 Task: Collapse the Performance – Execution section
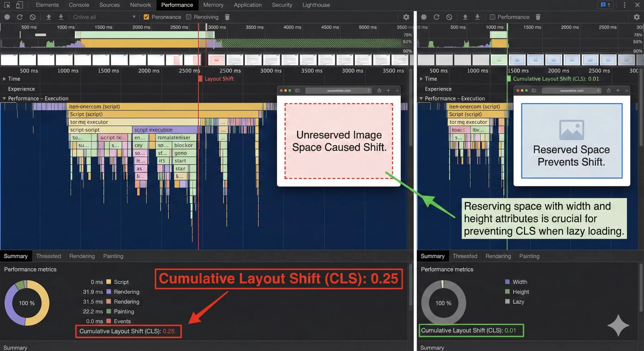point(4,98)
